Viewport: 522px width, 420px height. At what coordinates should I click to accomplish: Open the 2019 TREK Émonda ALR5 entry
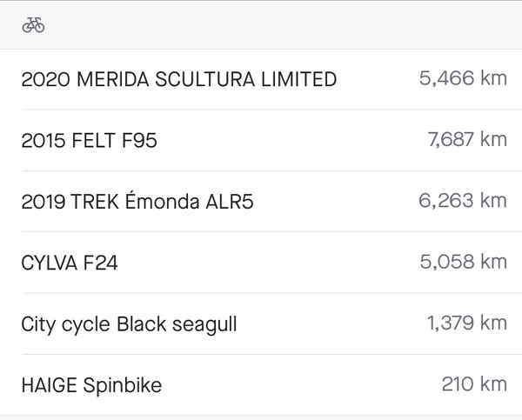(x=137, y=202)
